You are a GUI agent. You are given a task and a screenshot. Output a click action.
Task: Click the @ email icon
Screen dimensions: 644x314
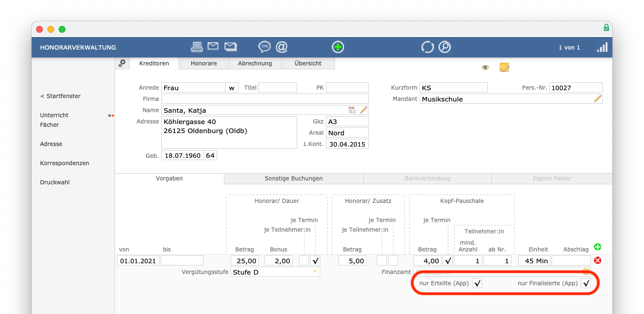coord(281,47)
